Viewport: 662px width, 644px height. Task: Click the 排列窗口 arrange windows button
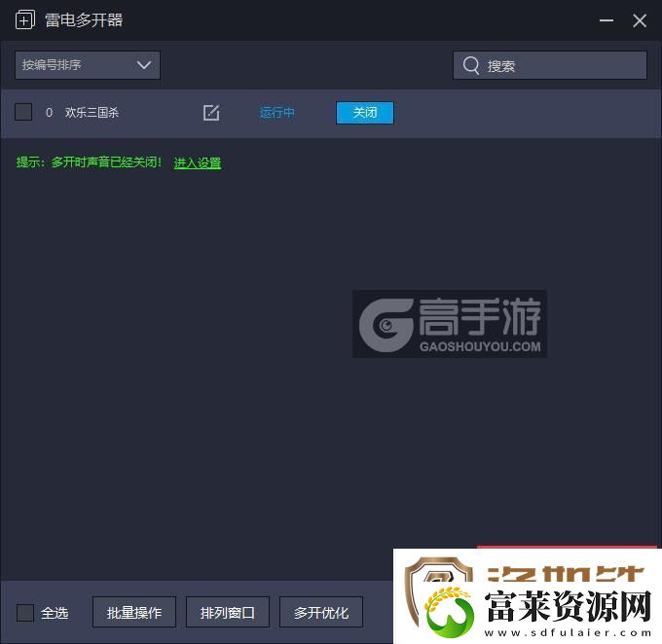pyautogui.click(x=228, y=612)
